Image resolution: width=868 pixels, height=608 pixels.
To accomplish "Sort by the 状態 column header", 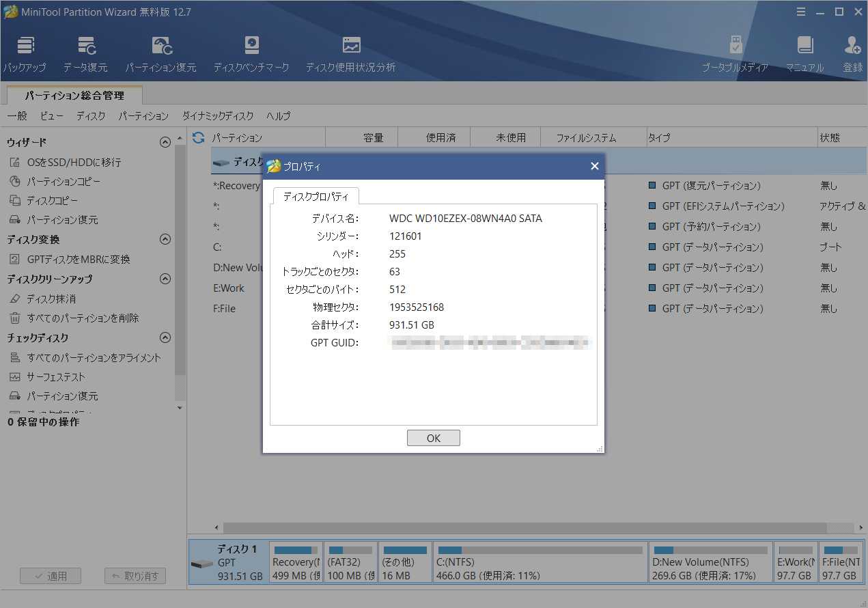I will point(843,137).
